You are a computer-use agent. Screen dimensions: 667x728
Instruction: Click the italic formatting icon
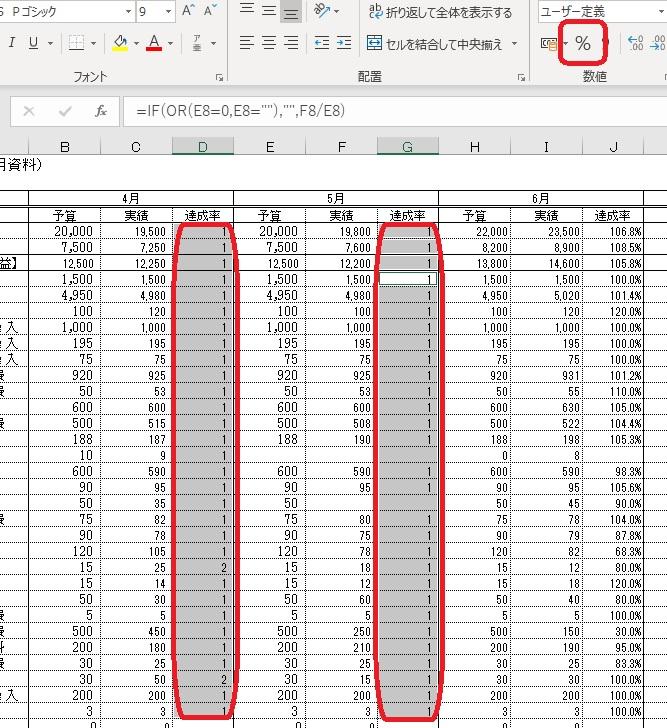click(12, 44)
